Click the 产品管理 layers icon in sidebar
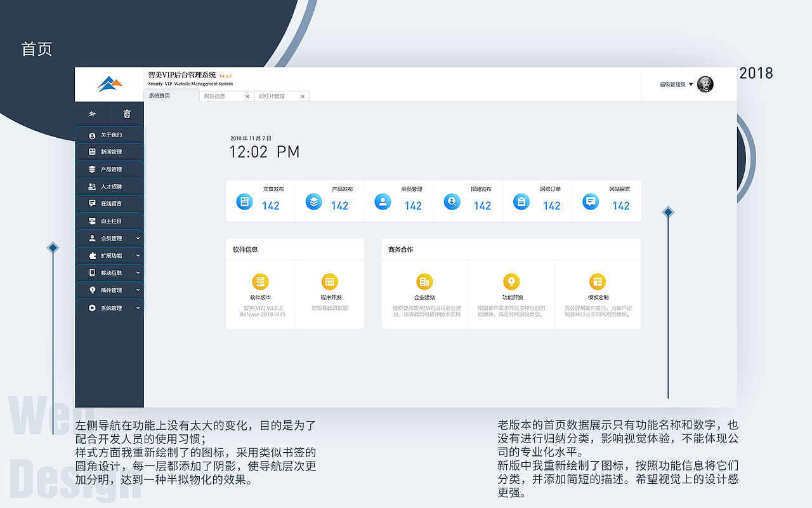 92,170
